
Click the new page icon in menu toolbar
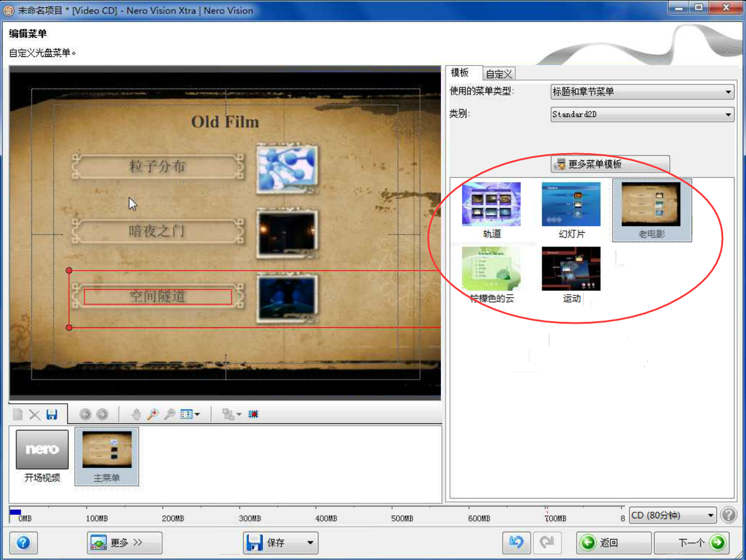tap(18, 414)
